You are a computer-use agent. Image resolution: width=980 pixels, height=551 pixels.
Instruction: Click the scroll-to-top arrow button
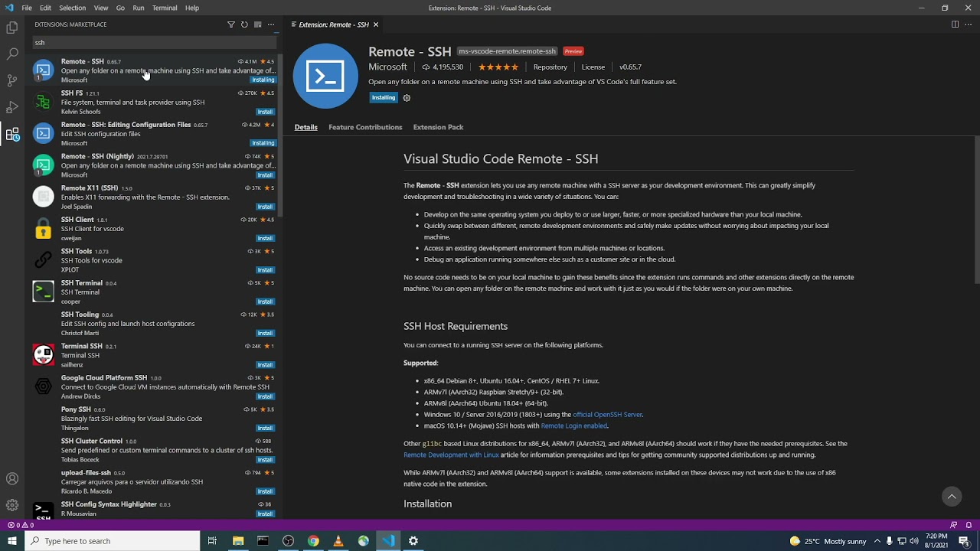[952, 497]
